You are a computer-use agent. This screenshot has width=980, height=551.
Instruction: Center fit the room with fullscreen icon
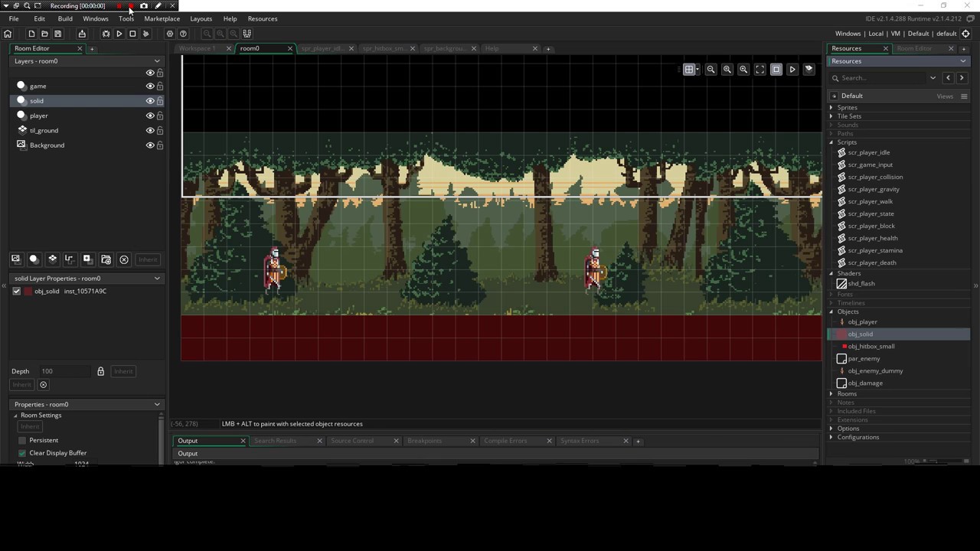760,70
